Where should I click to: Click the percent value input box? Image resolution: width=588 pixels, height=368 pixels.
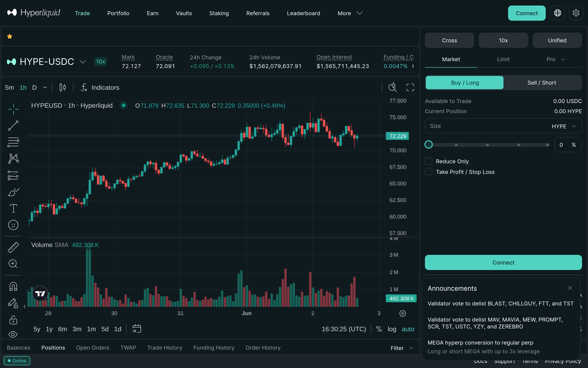(568, 145)
